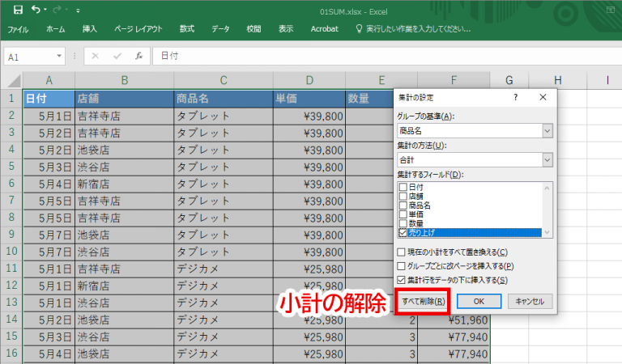Viewport: 622px width, 364px height.
Task: Enable 現在の小計をすべて置き換える checkbox
Action: pyautogui.click(x=402, y=252)
